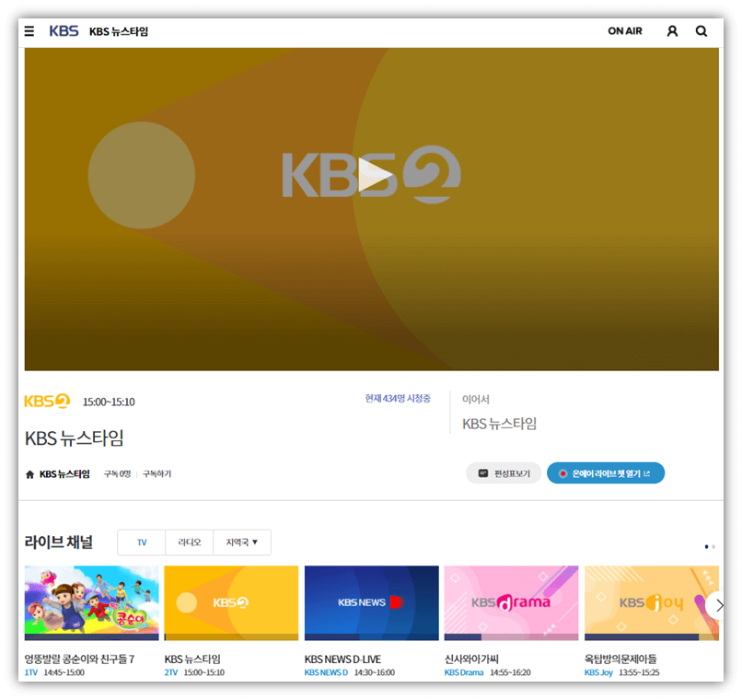Open the 신사와아가씨 program thumbnail
This screenshot has width=742, height=700.
[x=511, y=601]
